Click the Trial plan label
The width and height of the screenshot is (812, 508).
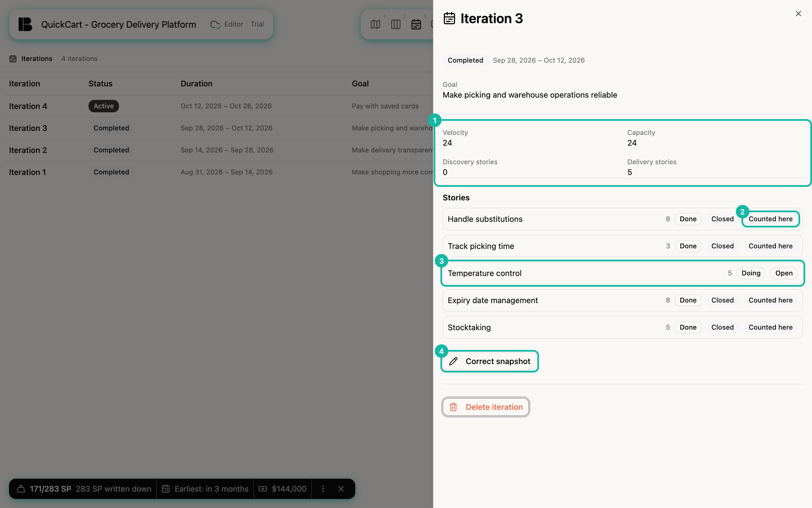tap(257, 24)
